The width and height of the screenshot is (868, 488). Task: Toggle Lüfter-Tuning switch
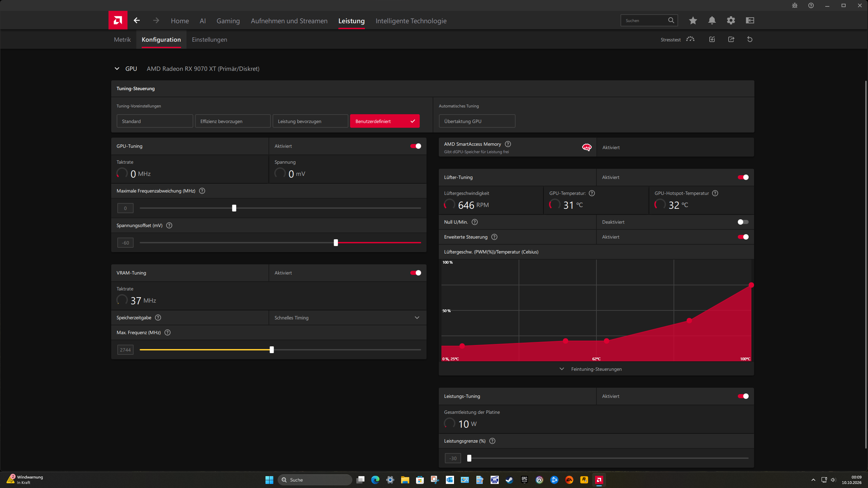[x=743, y=177]
